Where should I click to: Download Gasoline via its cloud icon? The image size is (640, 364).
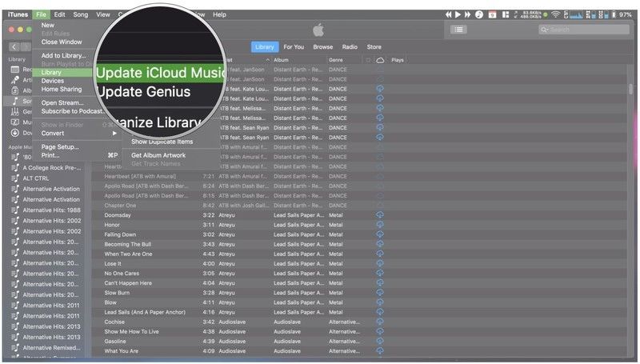click(x=379, y=341)
